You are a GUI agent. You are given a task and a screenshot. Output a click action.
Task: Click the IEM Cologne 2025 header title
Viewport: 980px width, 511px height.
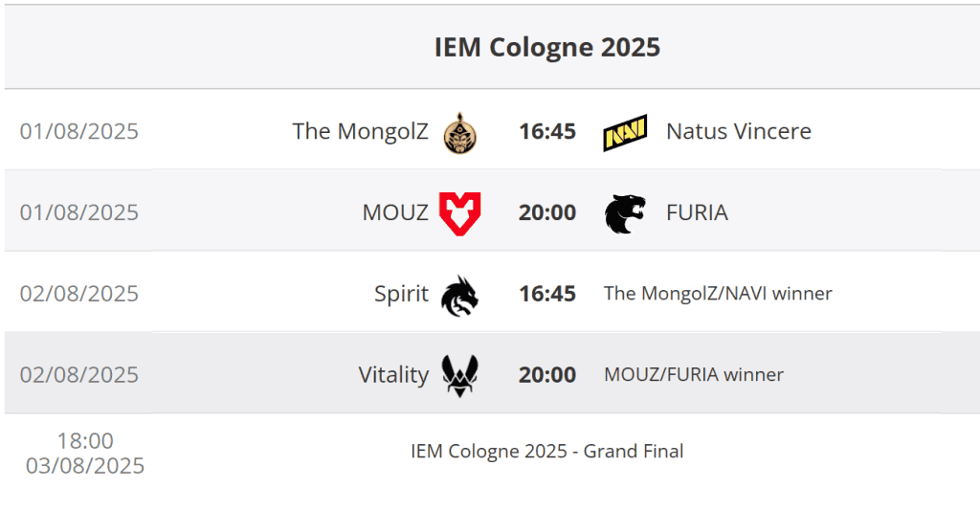point(547,47)
